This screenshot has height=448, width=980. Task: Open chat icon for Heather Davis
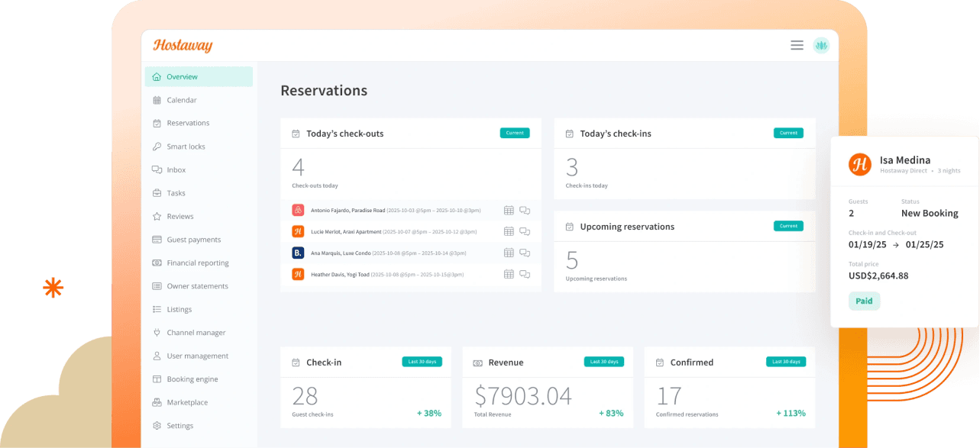point(525,274)
